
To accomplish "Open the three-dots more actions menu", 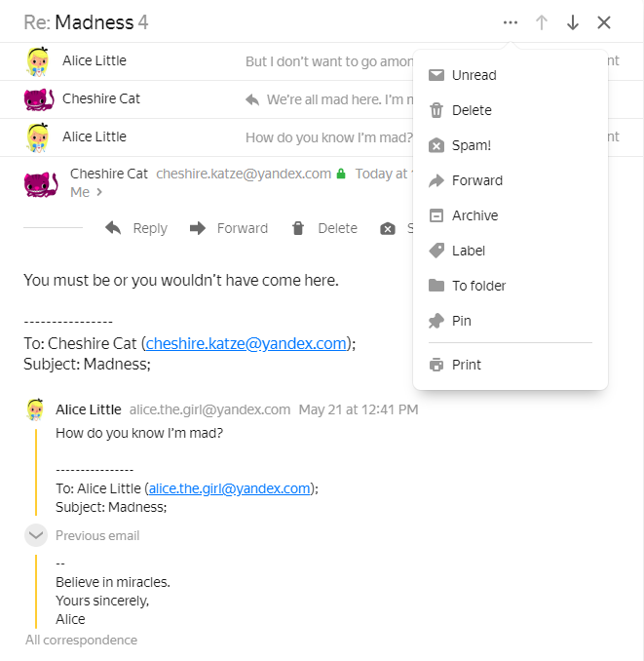I will pos(511,22).
